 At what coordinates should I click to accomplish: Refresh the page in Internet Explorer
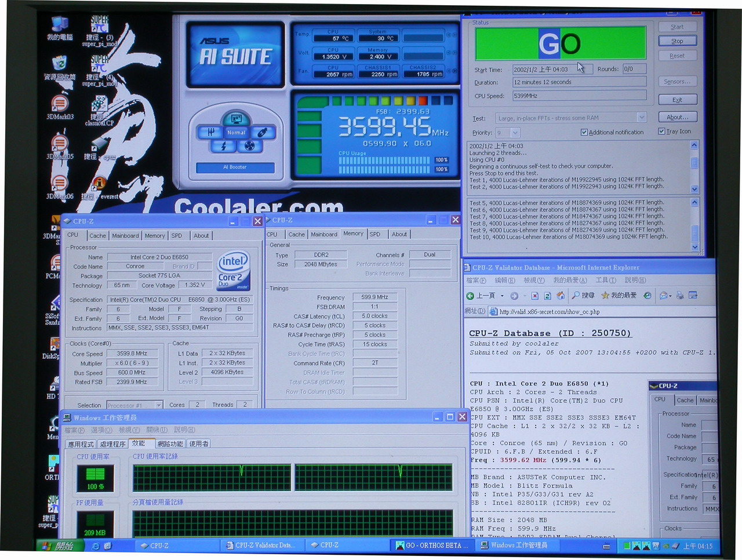coord(548,296)
